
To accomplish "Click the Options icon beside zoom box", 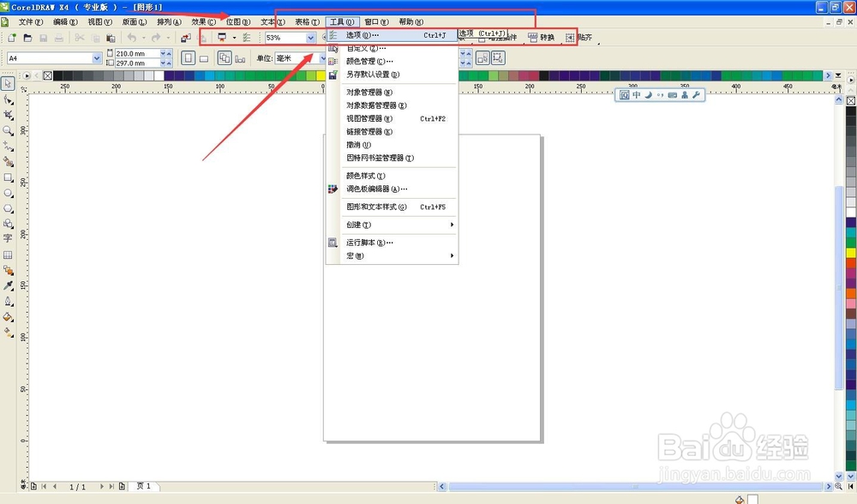I will pyautogui.click(x=247, y=38).
